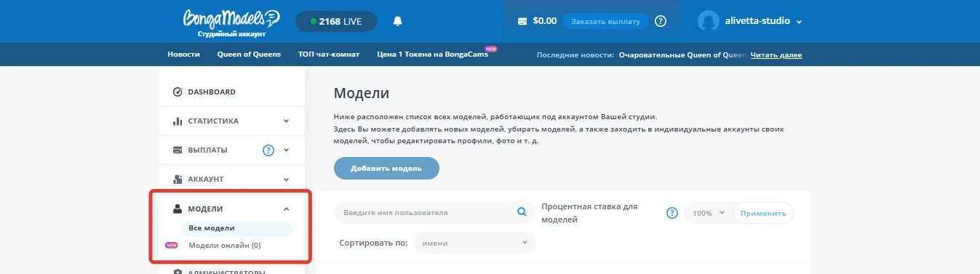The image size is (980, 274).
Task: Expand the Выплаты menu chevron
Action: 286,150
